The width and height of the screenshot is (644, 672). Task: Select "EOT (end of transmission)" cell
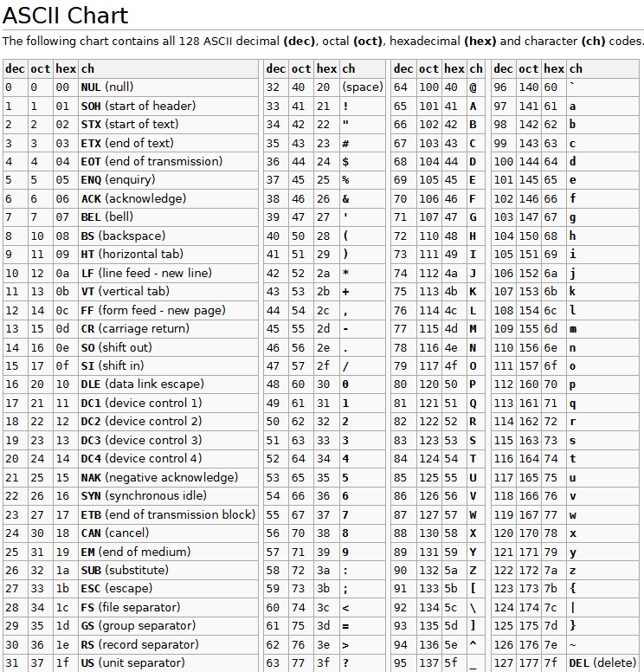(x=169, y=162)
